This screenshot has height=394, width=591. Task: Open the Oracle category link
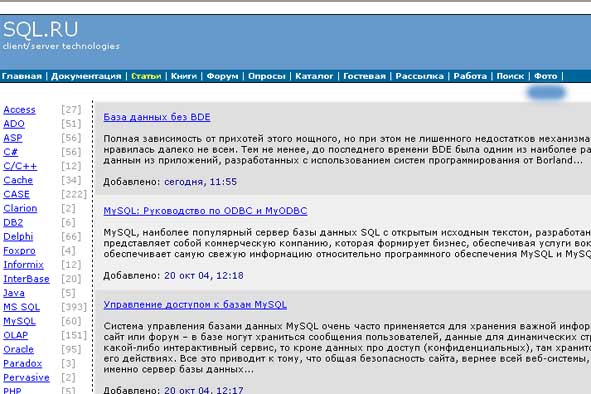click(18, 350)
